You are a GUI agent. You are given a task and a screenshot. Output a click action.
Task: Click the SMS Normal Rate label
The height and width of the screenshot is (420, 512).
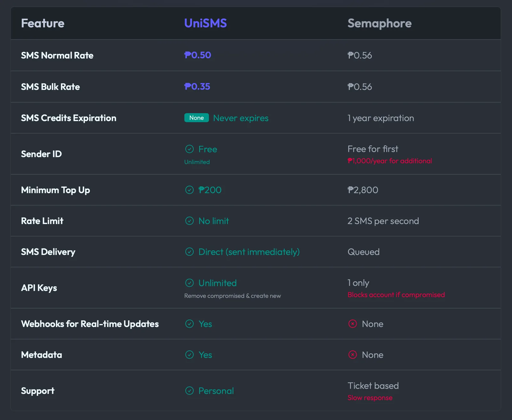pyautogui.click(x=57, y=55)
